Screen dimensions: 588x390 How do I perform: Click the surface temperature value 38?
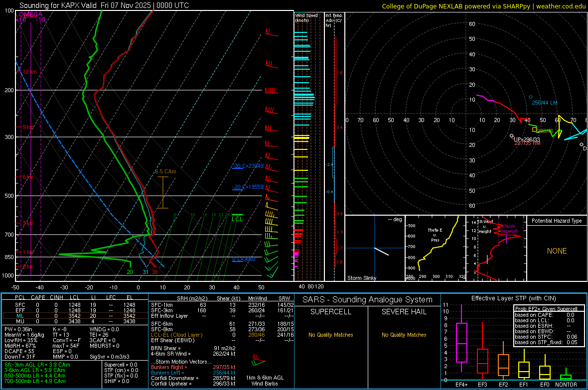pos(154,272)
